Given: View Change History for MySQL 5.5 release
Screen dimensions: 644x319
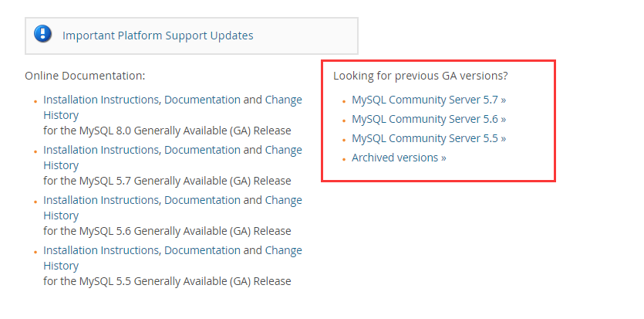Looking at the screenshot, I should tap(283, 250).
